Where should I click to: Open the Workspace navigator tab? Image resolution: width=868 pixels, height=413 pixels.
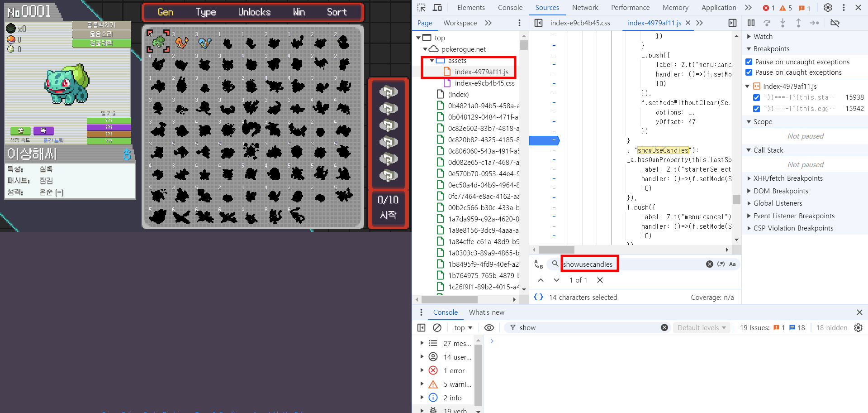click(460, 23)
